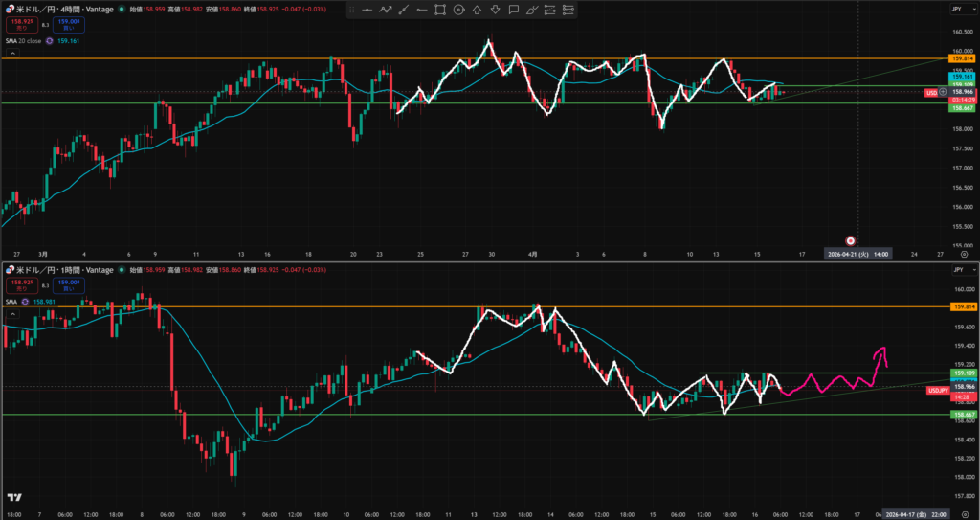
Task: Open the 米ドル/円 4時間 symbol title
Action: coord(57,8)
